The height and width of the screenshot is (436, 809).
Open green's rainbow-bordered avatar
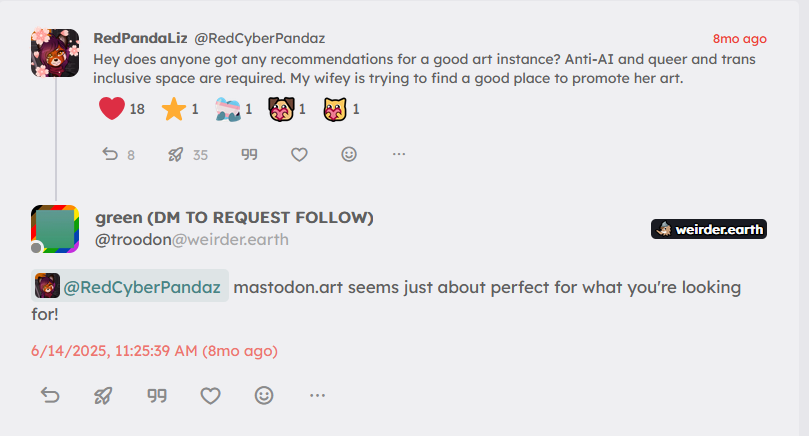(56, 229)
